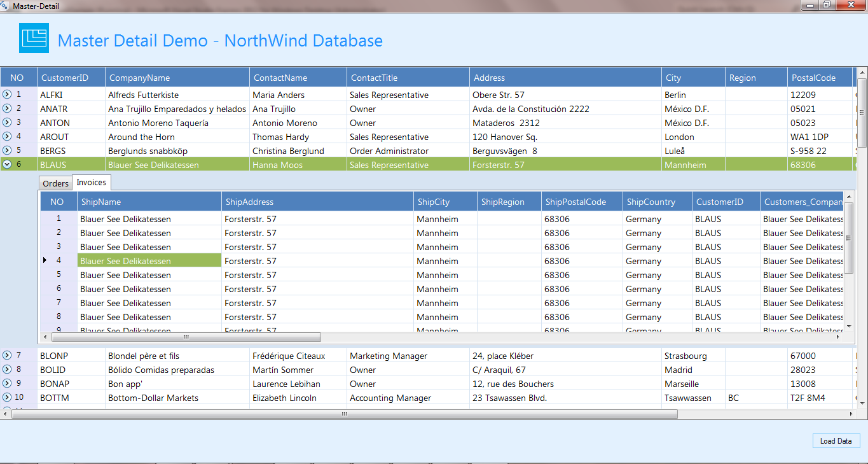Sort by CompanyName column header

(x=177, y=78)
